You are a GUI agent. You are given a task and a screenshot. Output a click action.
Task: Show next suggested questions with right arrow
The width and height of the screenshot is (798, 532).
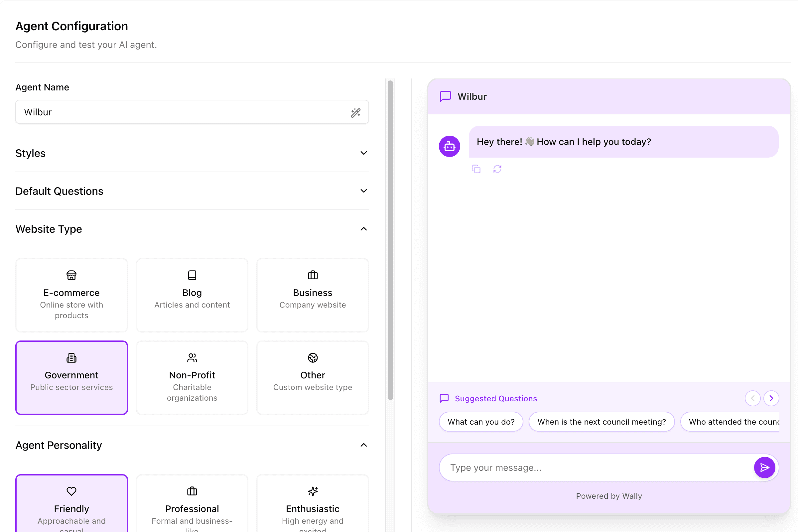click(771, 398)
